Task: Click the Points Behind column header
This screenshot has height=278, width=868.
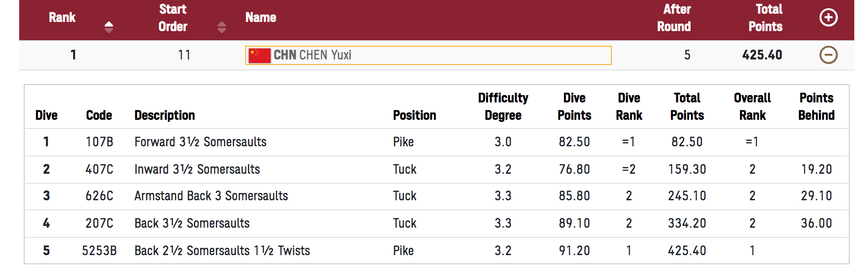Action: tap(816, 107)
